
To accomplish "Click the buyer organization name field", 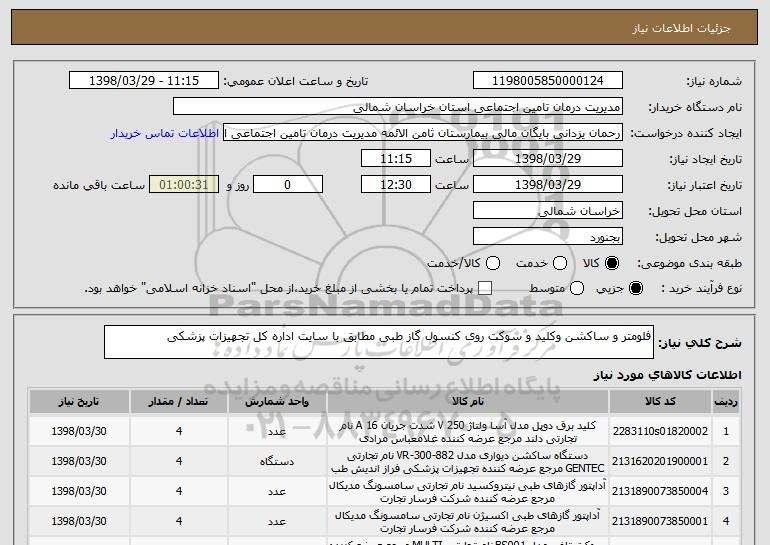I will tap(398, 107).
